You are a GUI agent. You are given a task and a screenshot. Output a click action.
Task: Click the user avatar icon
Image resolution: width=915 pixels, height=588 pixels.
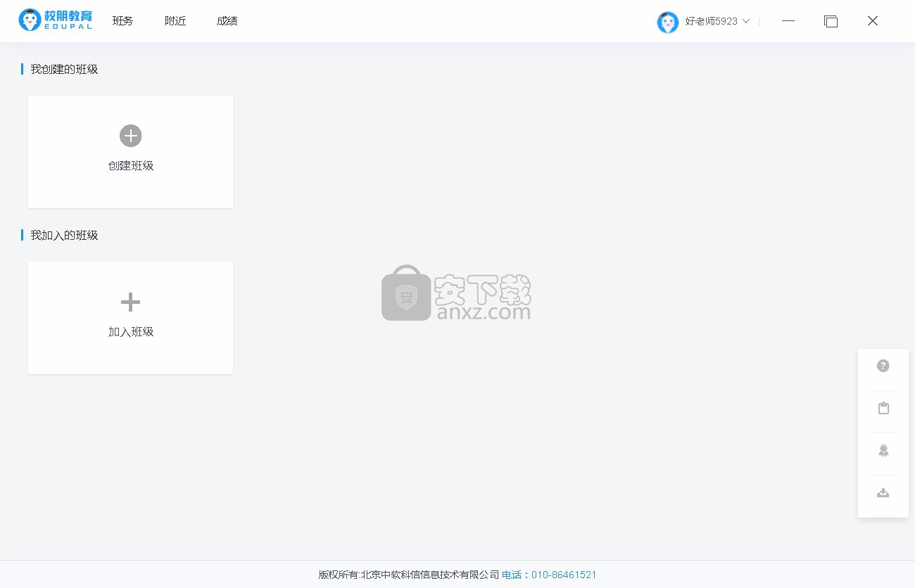[x=667, y=22]
